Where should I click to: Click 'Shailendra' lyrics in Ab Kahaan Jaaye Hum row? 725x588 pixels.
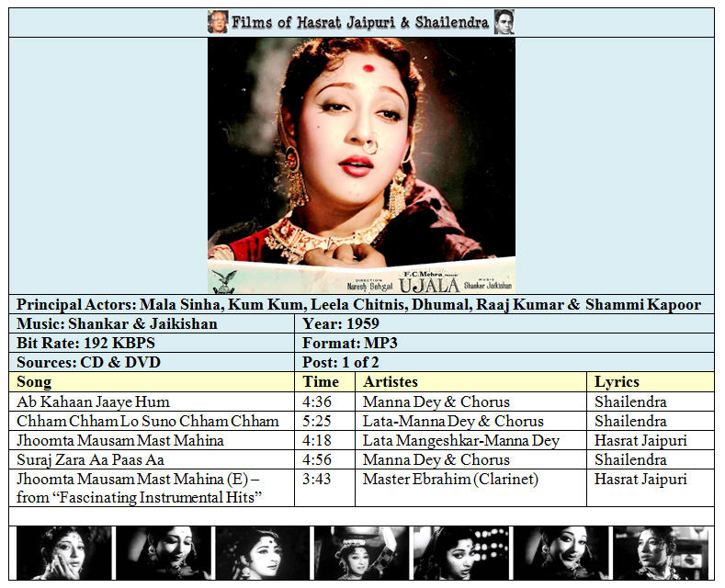pyautogui.click(x=630, y=401)
